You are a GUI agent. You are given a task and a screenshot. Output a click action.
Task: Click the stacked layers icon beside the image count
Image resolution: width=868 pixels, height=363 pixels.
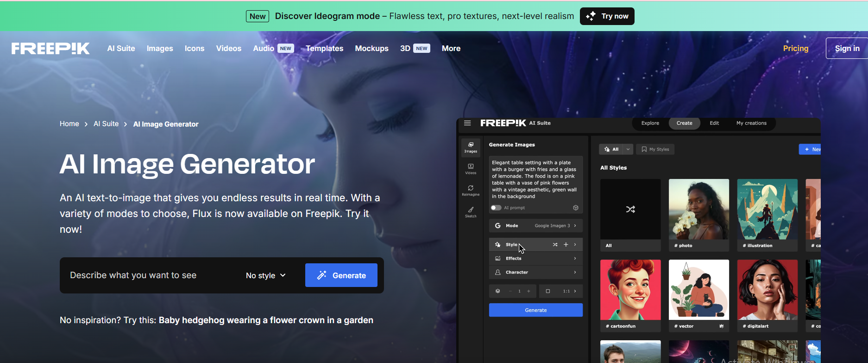tap(498, 291)
